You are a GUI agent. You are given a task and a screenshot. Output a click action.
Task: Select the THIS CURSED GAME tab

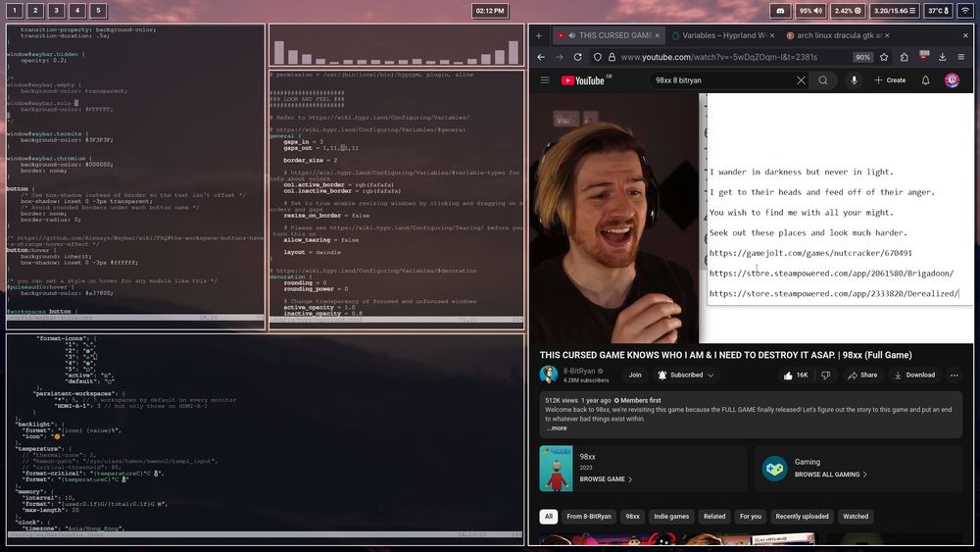pos(609,35)
